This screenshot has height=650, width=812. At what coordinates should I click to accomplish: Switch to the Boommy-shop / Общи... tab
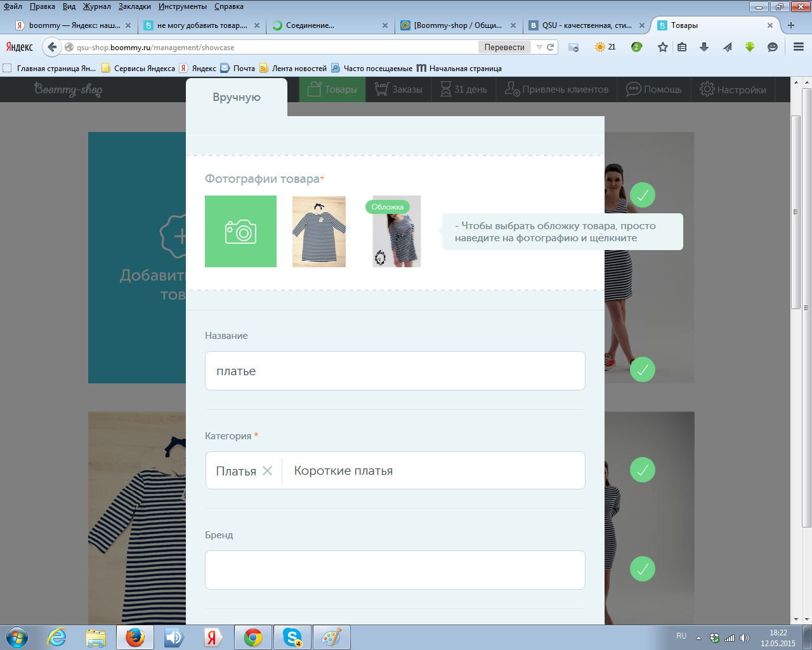tap(457, 25)
